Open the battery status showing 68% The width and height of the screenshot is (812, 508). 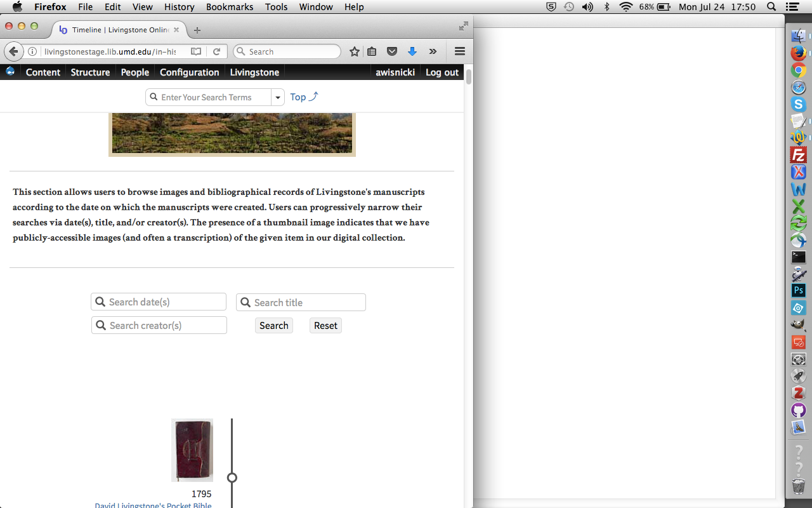tap(655, 7)
